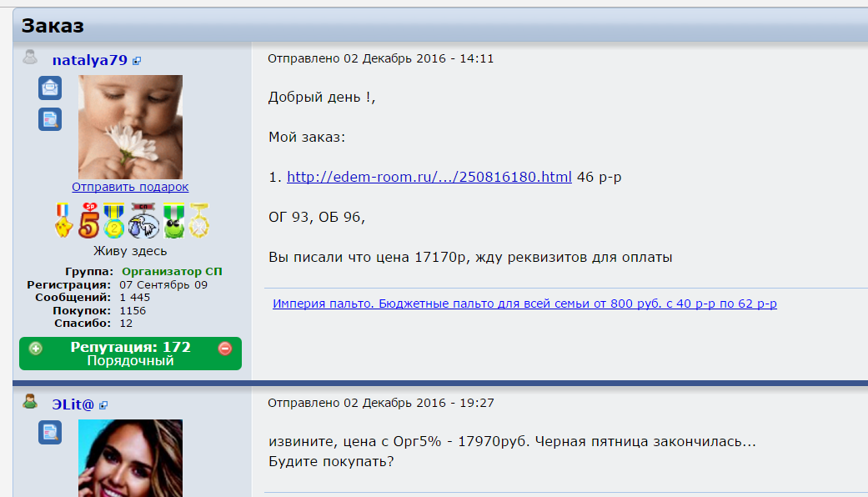
Task: Click the green frog medal
Action: [x=173, y=220]
